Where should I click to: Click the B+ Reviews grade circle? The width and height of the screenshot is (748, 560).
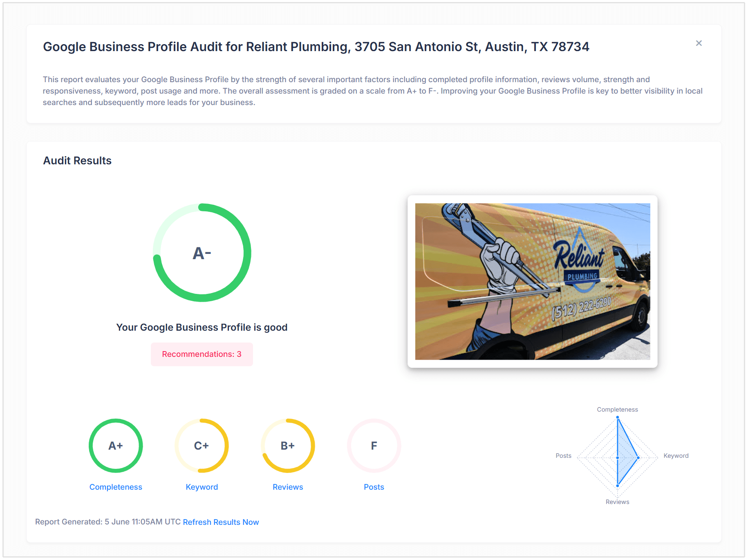tap(288, 446)
